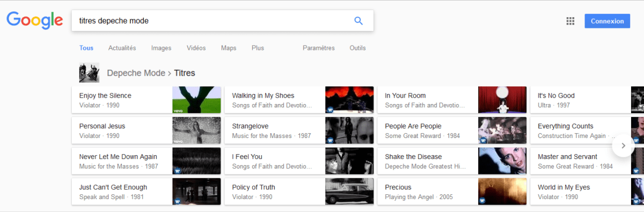The height and width of the screenshot is (212, 644).
Task: Click the Depeche Mode band photo thumbnail
Action: (x=89, y=72)
